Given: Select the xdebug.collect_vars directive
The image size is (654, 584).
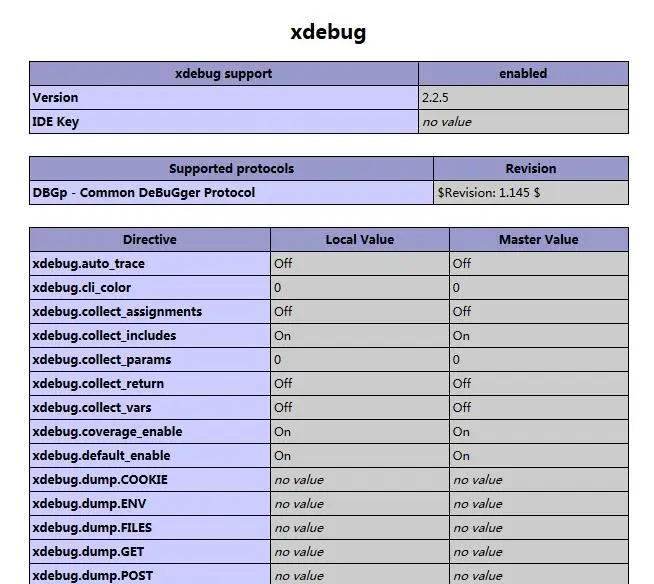Looking at the screenshot, I should tap(150, 408).
